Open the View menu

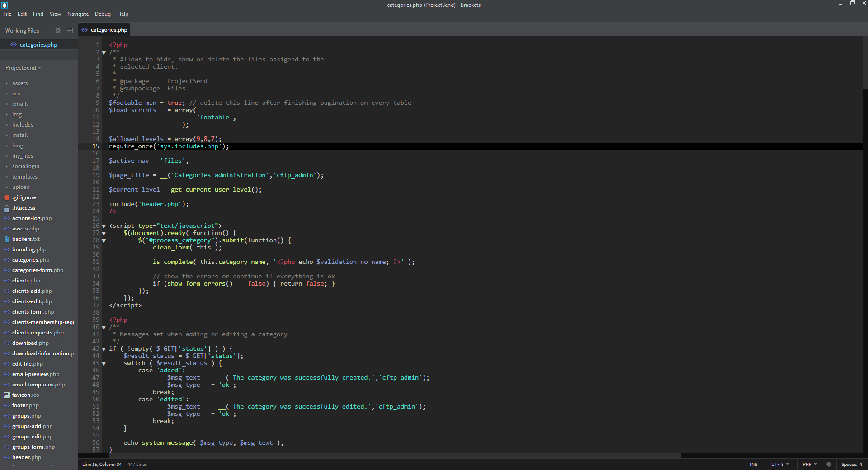(55, 14)
